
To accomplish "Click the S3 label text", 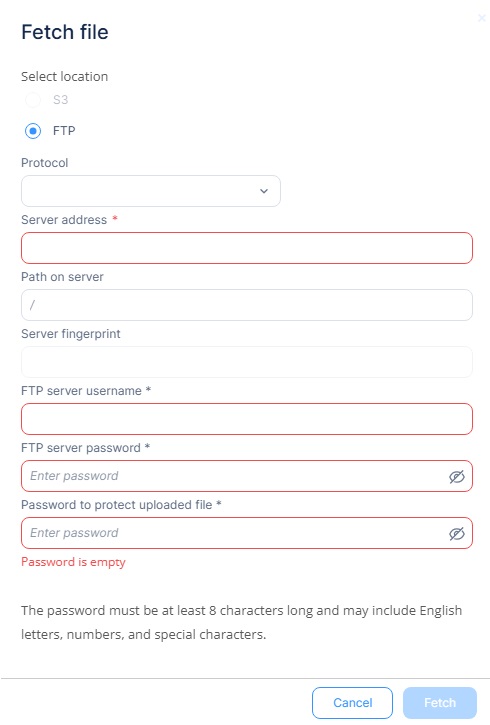I will coord(60,100).
